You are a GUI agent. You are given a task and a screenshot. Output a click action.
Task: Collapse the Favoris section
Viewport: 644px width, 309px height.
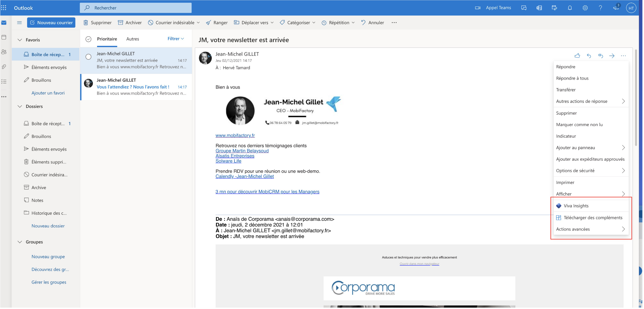click(20, 40)
